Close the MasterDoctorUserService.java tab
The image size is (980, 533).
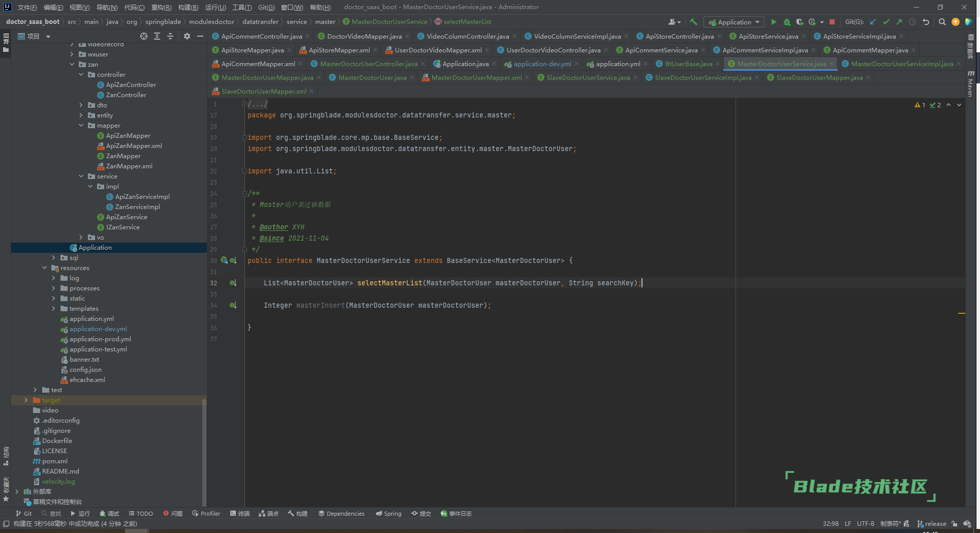point(832,64)
